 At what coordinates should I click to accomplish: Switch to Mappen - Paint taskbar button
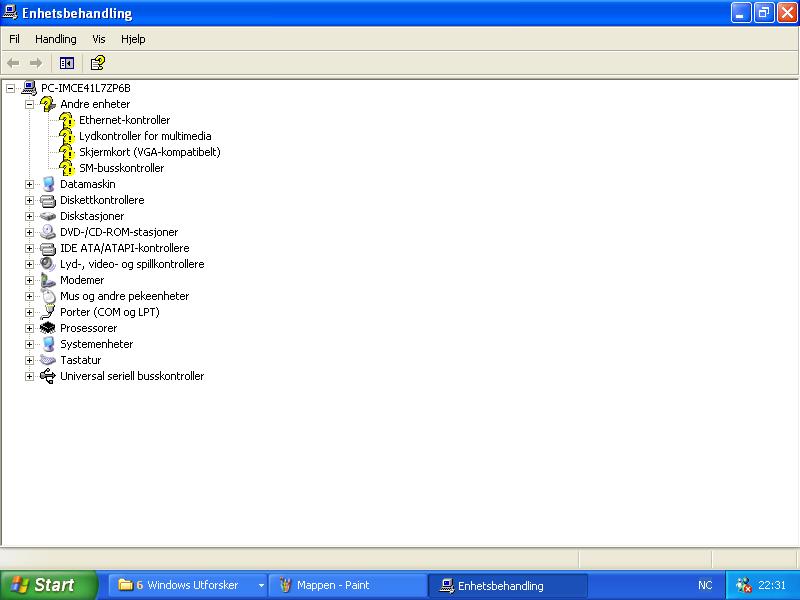pyautogui.click(x=347, y=585)
